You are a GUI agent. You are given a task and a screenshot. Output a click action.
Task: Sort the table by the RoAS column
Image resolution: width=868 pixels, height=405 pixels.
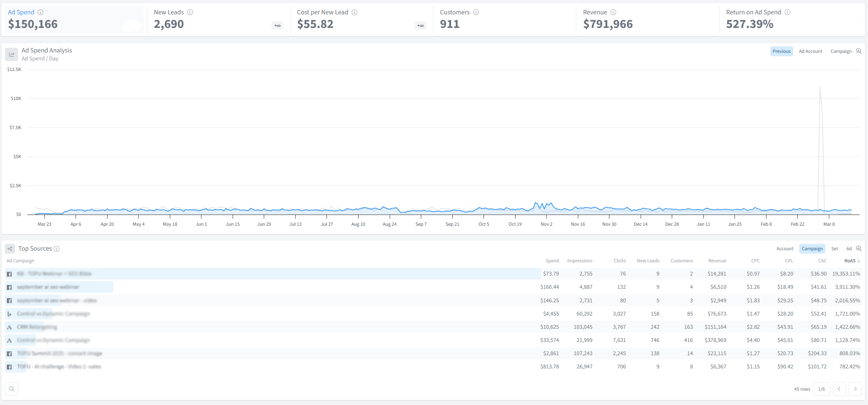coord(852,261)
